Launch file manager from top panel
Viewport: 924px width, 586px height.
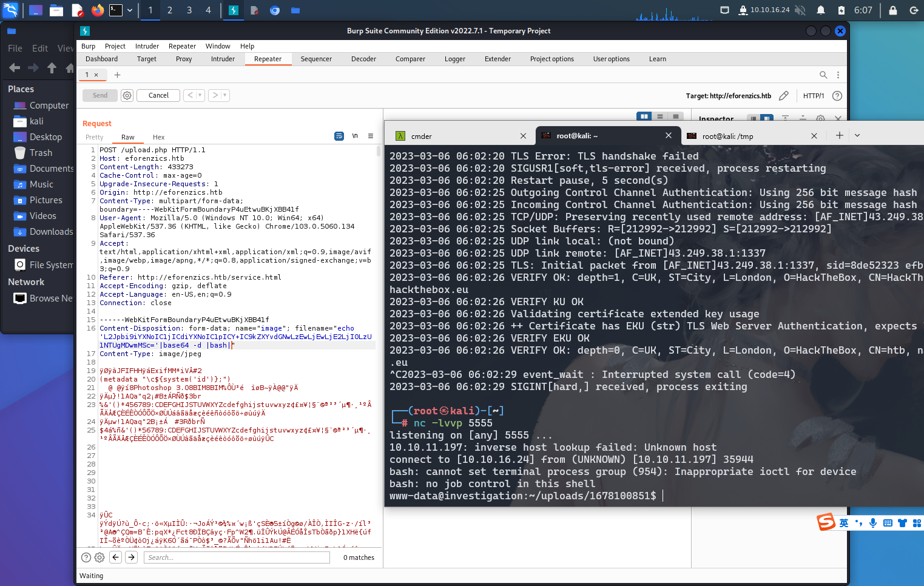pos(56,10)
